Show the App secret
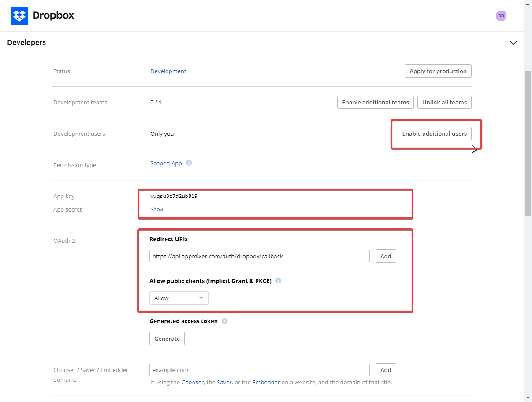This screenshot has width=532, height=402. coord(156,209)
